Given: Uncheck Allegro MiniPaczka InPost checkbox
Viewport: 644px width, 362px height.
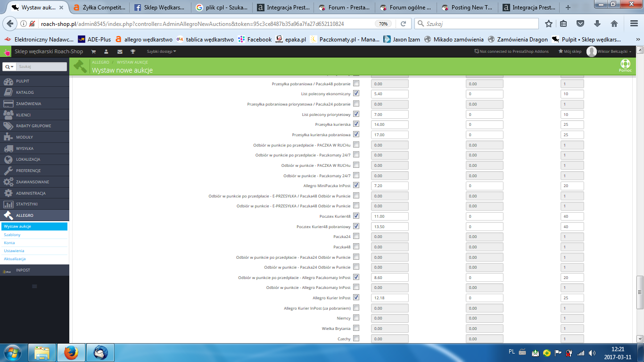Looking at the screenshot, I should (x=356, y=185).
